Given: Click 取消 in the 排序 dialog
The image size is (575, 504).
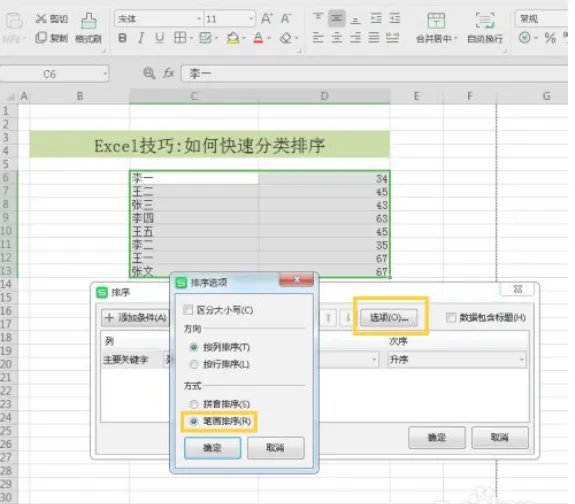Looking at the screenshot, I should pyautogui.click(x=500, y=437).
